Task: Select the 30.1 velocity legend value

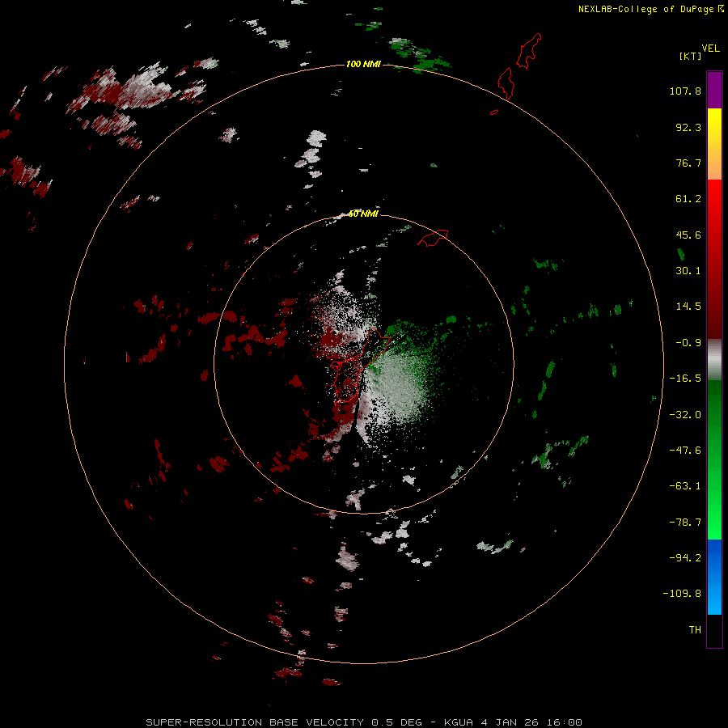Action: pos(688,271)
